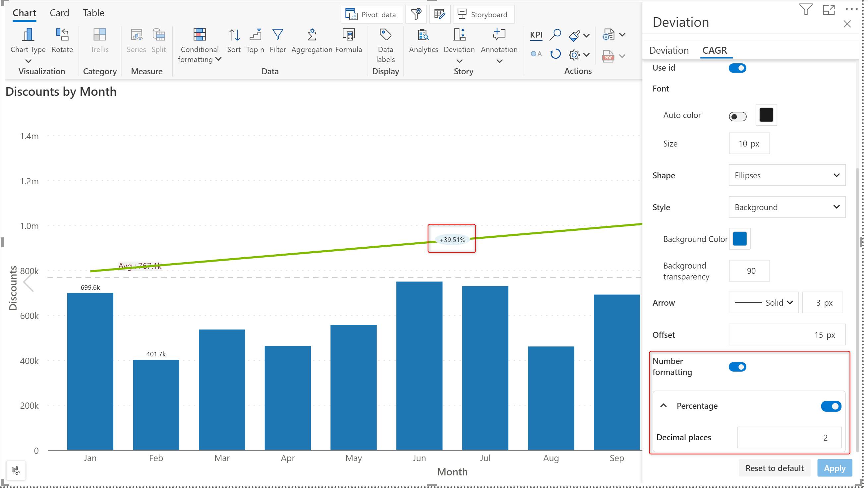Switch to the Table tab
The width and height of the screenshot is (868, 490).
(x=93, y=13)
